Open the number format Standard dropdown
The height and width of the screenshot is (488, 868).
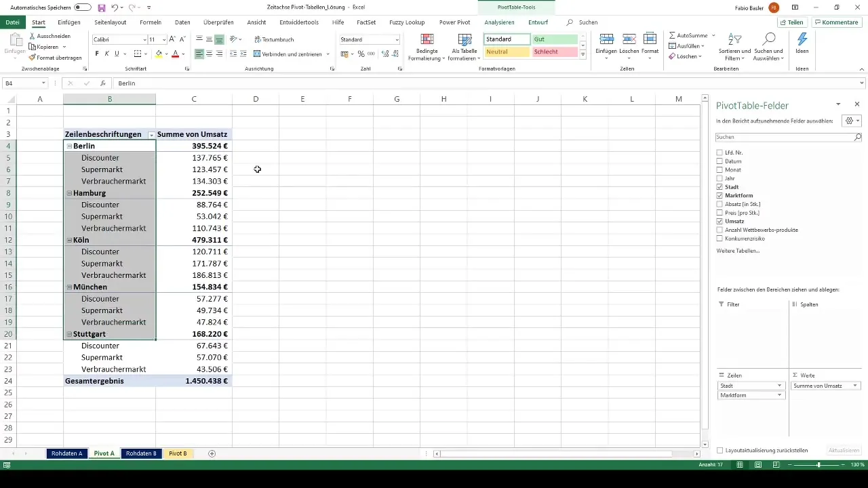(397, 40)
